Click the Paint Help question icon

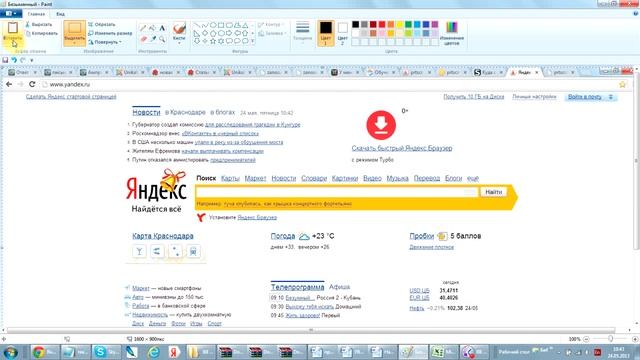pyautogui.click(x=635, y=13)
